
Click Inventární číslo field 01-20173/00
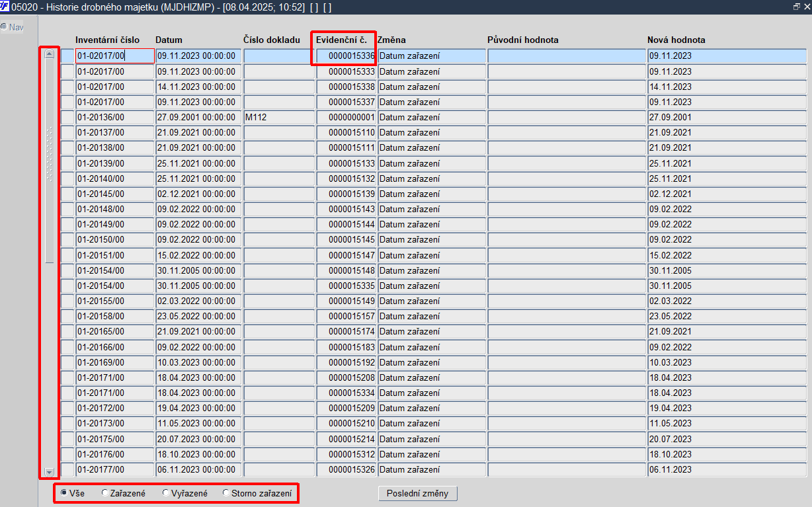coord(115,423)
